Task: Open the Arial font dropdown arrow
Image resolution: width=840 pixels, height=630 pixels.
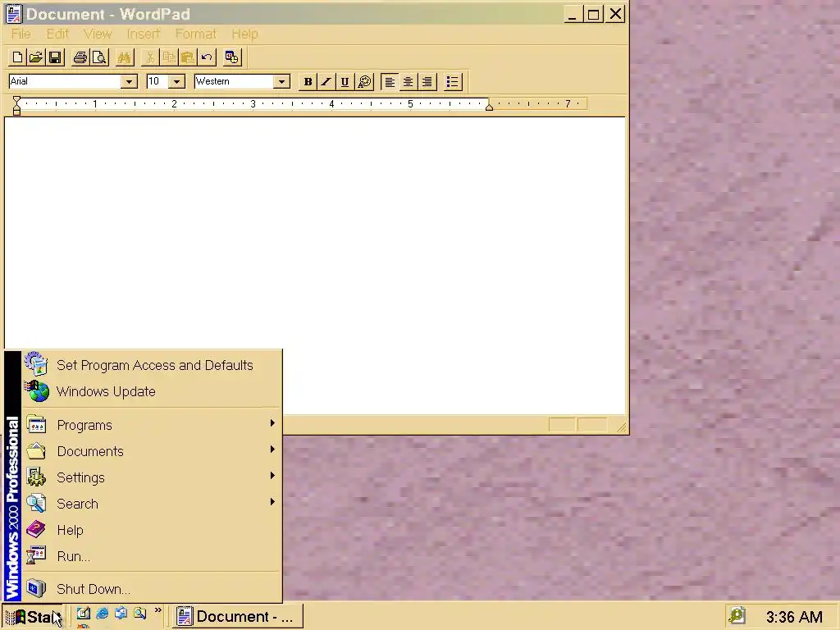Action: click(129, 81)
